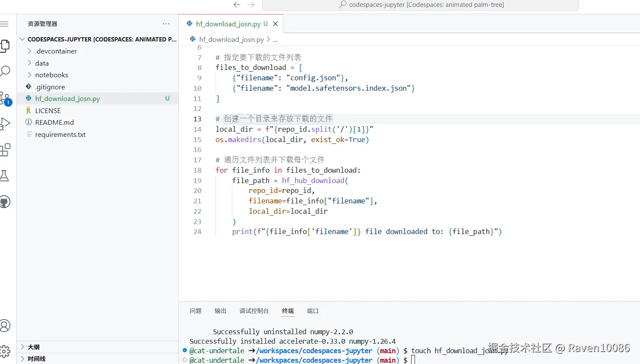The width and height of the screenshot is (640, 364).
Task: Open the .gitignore file
Action: click(x=98, y=87)
